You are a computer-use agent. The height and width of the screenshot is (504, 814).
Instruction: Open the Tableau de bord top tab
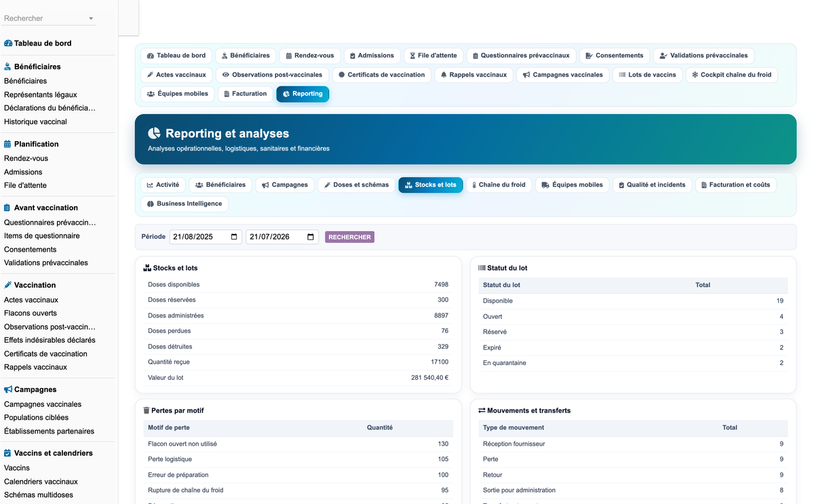pos(176,56)
